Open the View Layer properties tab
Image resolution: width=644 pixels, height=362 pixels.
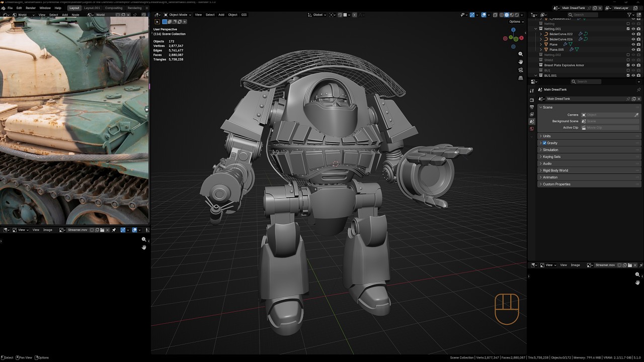(532, 114)
